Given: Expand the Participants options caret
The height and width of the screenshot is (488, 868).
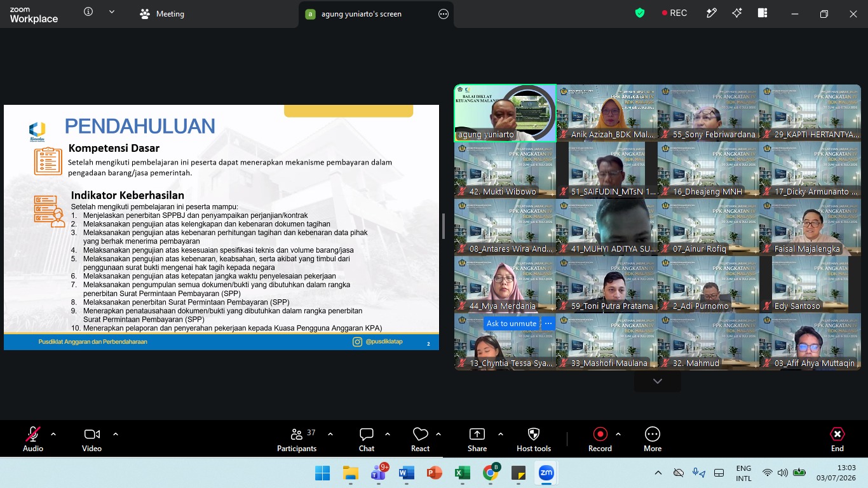Looking at the screenshot, I should (x=330, y=434).
